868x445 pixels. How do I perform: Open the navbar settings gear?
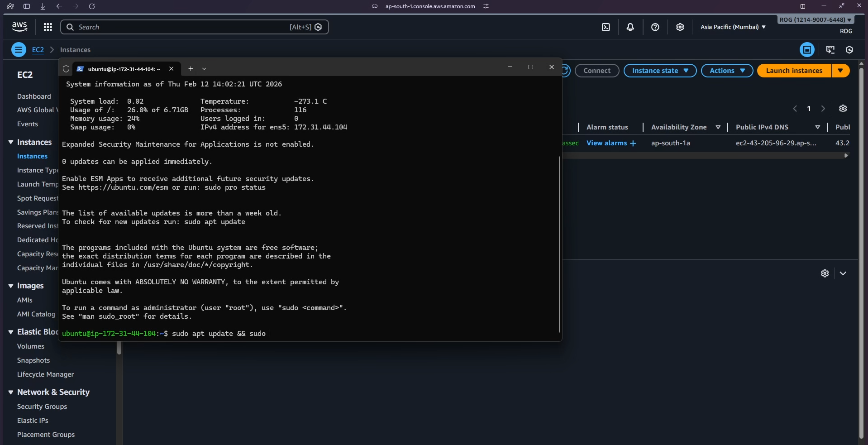680,27
